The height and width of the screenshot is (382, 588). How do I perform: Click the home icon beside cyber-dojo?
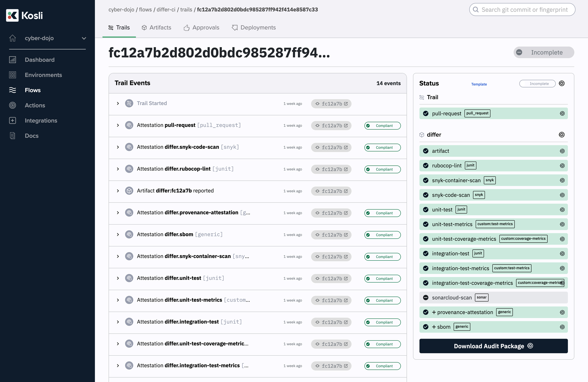point(13,38)
